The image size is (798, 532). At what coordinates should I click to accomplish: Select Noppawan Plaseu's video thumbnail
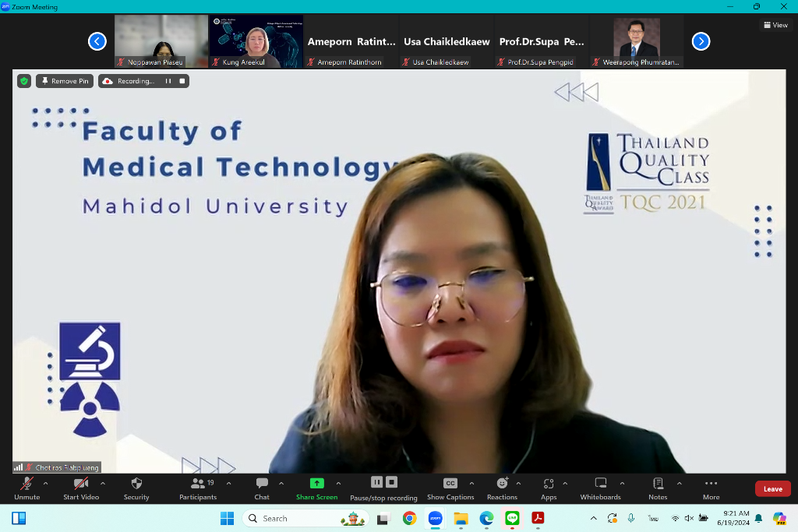[161, 41]
